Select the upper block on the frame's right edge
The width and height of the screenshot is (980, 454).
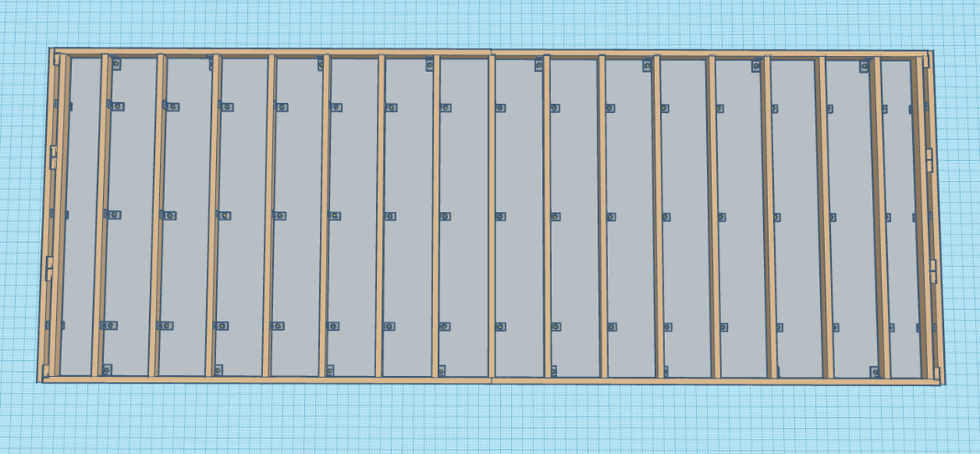pos(930,157)
